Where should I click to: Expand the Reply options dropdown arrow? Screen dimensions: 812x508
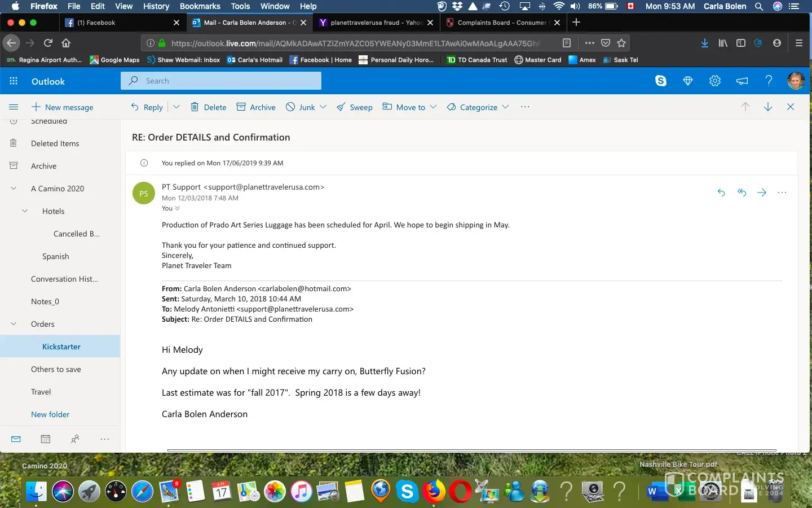[176, 107]
